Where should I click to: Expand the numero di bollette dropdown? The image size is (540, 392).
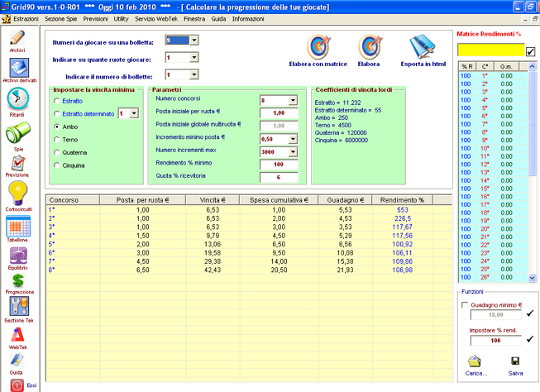pyautogui.click(x=194, y=74)
